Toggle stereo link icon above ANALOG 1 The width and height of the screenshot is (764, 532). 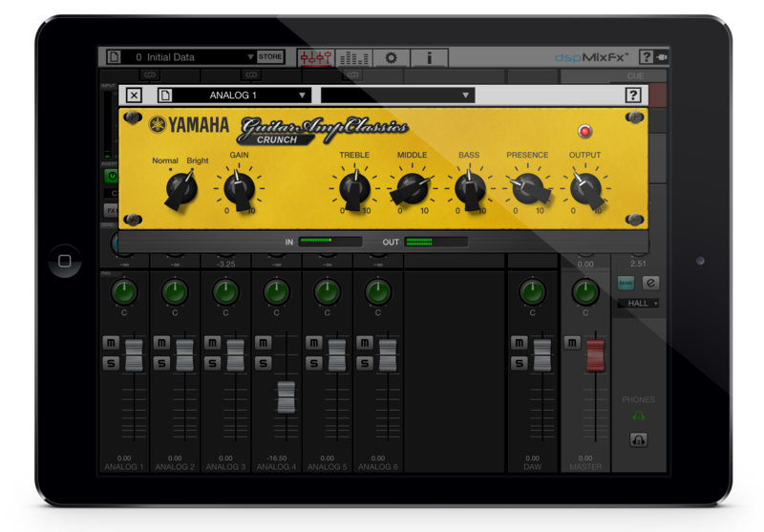click(x=150, y=74)
